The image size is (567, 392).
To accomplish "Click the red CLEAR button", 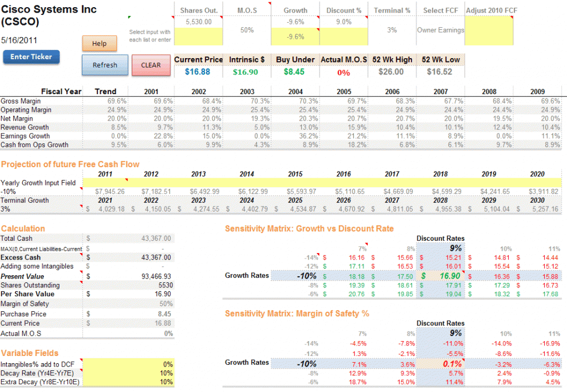I will [x=151, y=65].
